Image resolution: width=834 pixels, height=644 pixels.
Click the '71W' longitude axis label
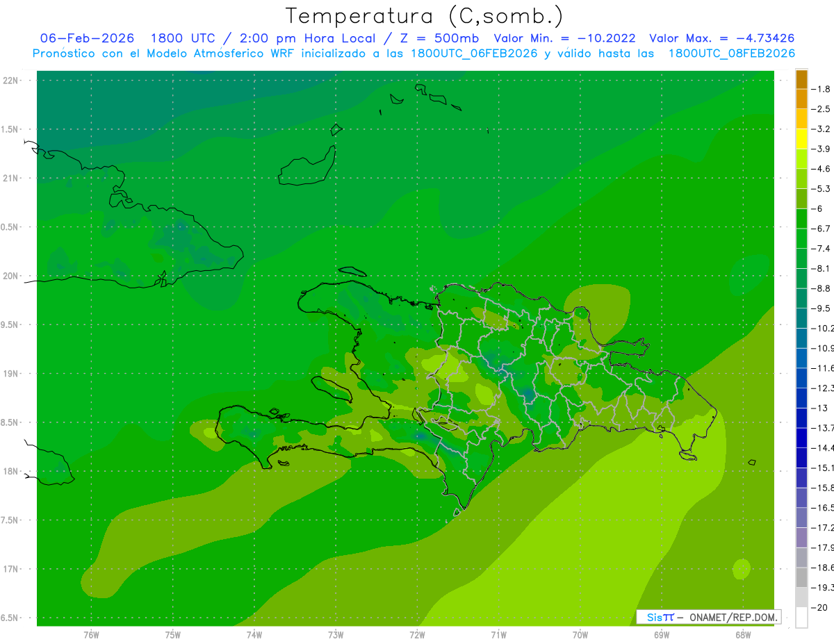coord(498,634)
